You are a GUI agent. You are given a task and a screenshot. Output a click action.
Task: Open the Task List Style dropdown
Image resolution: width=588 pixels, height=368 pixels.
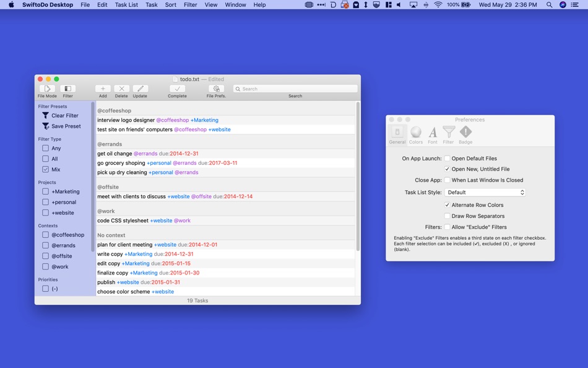(485, 193)
